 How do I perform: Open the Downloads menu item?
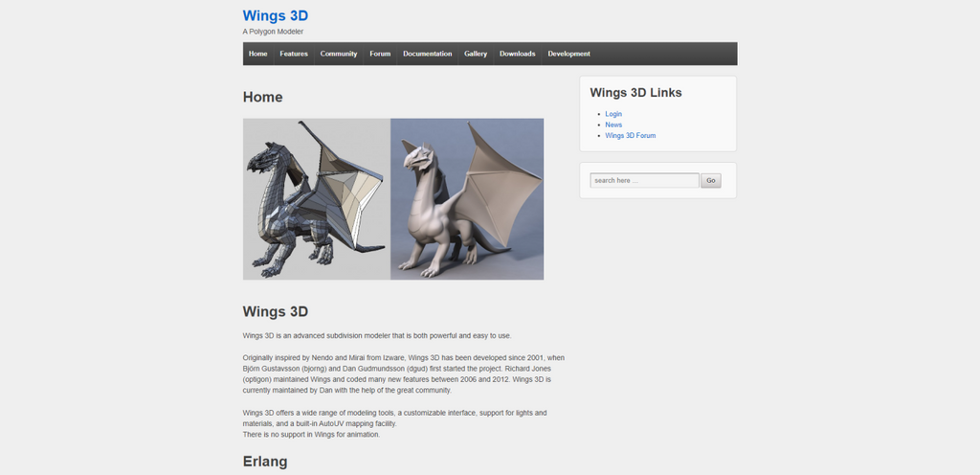(518, 54)
